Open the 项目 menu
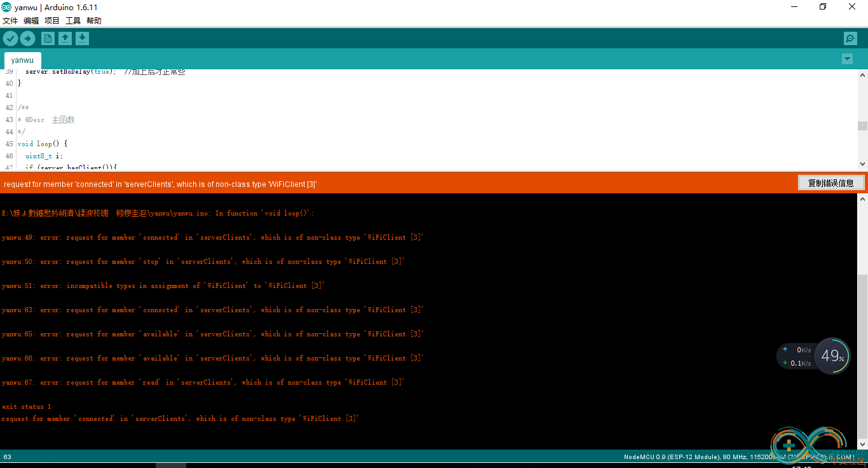The width and height of the screenshot is (868, 468). pyautogui.click(x=52, y=21)
